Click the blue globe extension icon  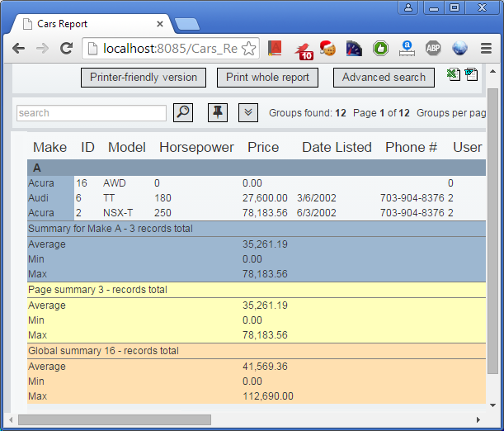(x=459, y=48)
